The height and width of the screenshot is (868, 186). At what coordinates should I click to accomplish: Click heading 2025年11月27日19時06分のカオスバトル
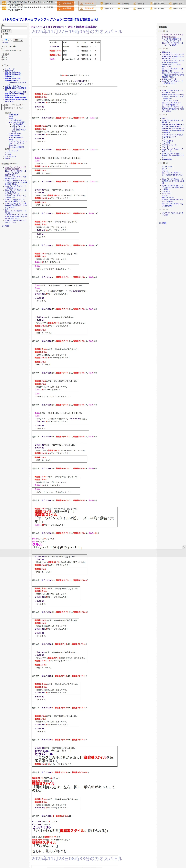[77, 32]
